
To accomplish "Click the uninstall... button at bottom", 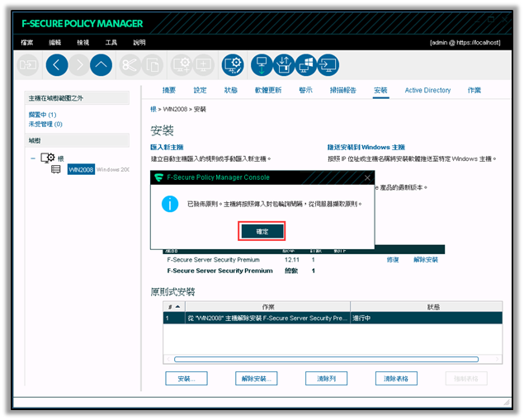I will click(257, 379).
